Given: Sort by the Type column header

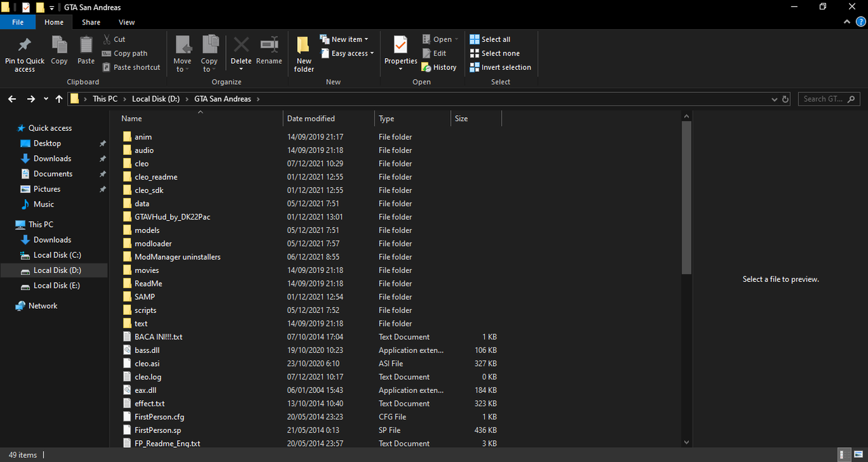Looking at the screenshot, I should tap(412, 119).
